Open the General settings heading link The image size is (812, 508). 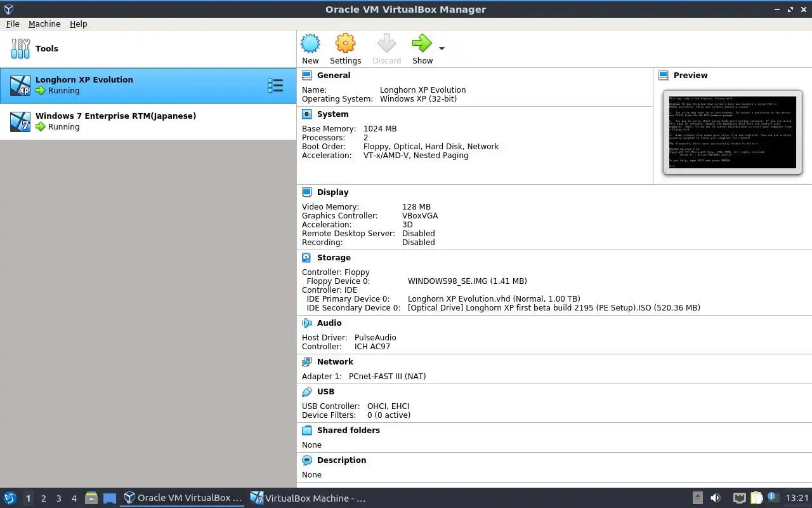tap(334, 75)
